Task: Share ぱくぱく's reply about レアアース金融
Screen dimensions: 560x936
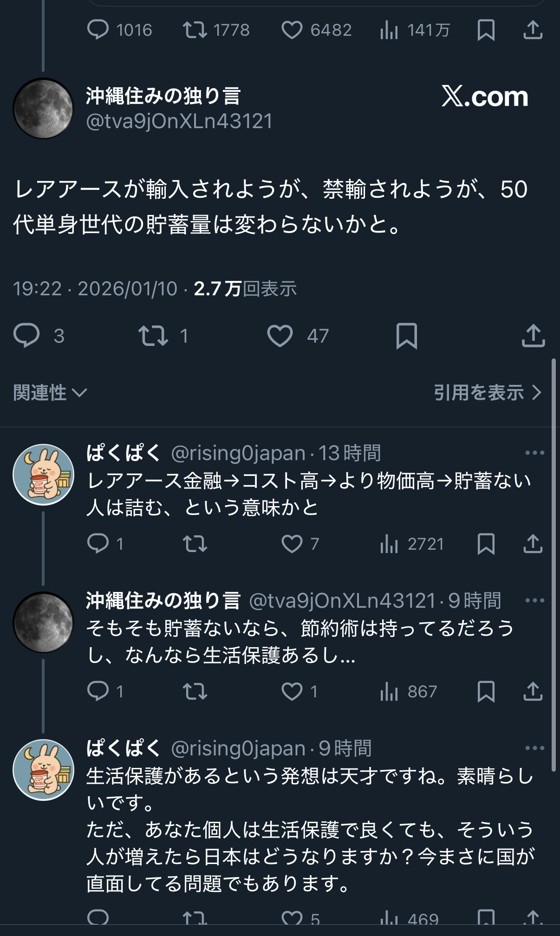Action: [x=533, y=544]
